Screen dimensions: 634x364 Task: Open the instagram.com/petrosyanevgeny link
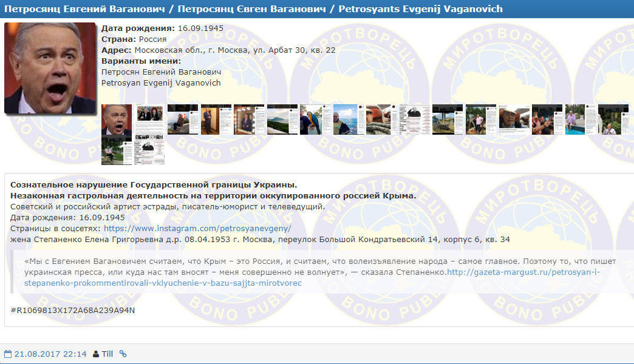197,229
